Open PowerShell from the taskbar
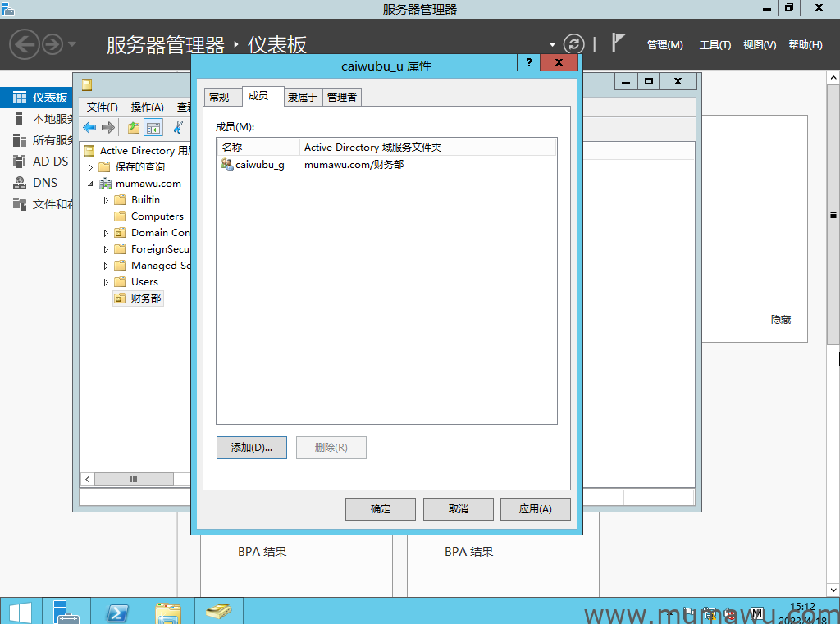The height and width of the screenshot is (624, 840). pyautogui.click(x=117, y=613)
